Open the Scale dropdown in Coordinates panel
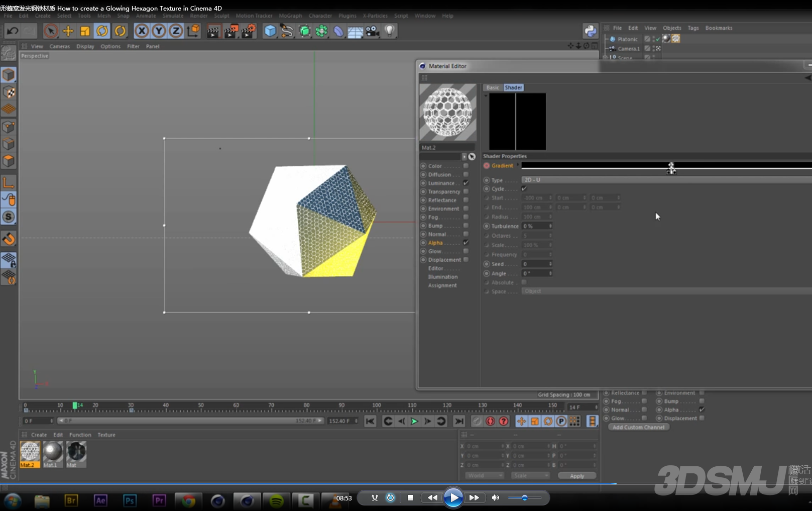The height and width of the screenshot is (511, 812). point(530,475)
